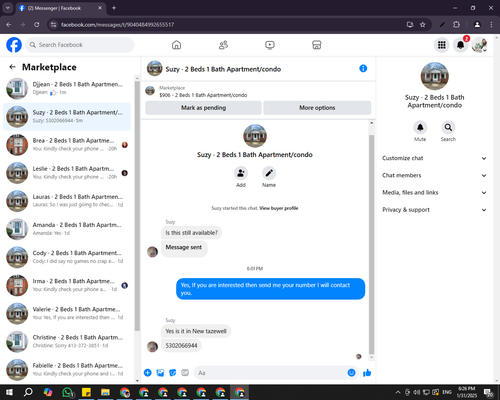The width and height of the screenshot is (500, 400).
Task: Open Lauras conversation
Action: coord(67,201)
